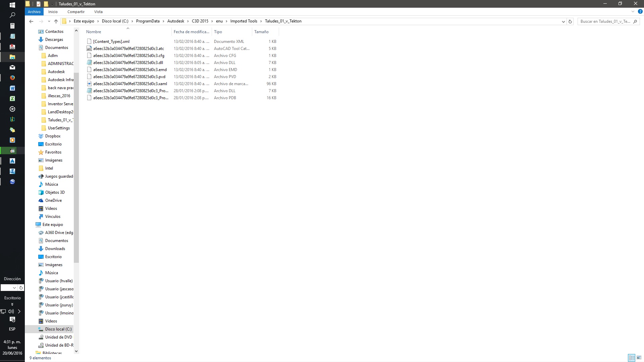The width and height of the screenshot is (644, 362).
Task: Sort files by the Tamaño column header
Action: pos(261,32)
